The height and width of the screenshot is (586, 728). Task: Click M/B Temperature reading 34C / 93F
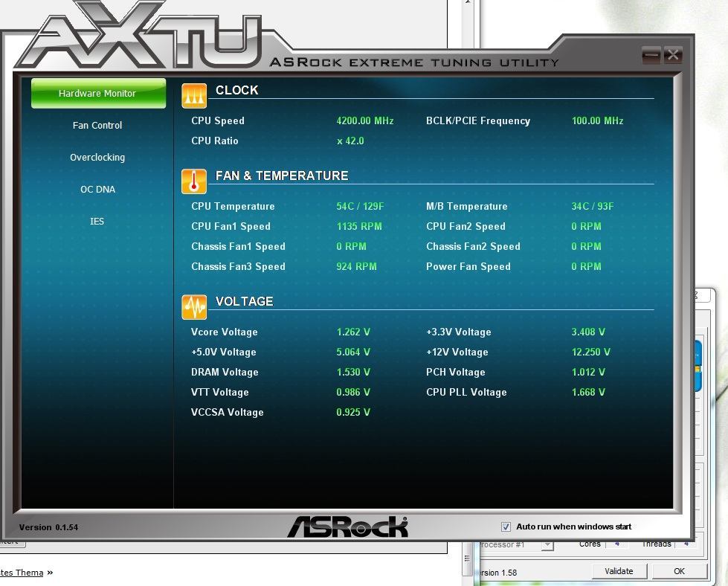pos(593,206)
